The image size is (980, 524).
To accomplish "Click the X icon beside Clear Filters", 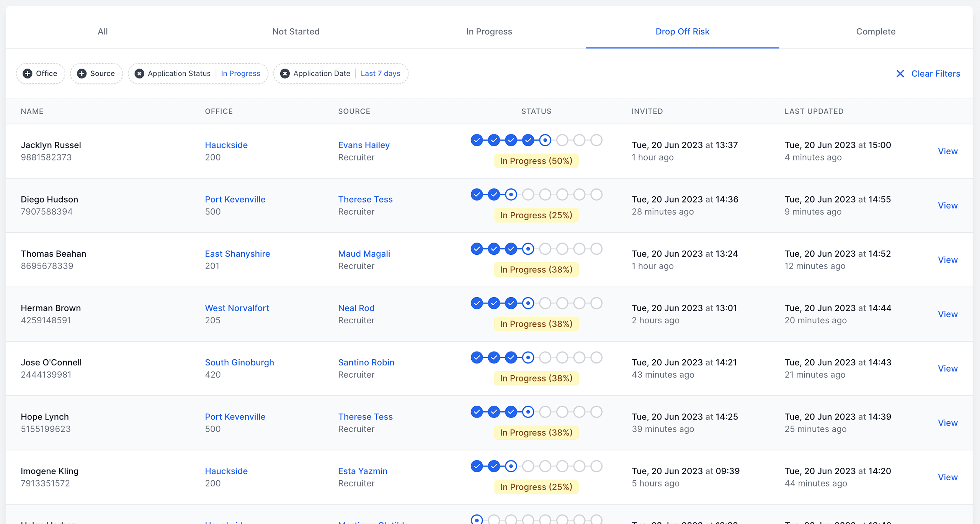I will pyautogui.click(x=900, y=74).
